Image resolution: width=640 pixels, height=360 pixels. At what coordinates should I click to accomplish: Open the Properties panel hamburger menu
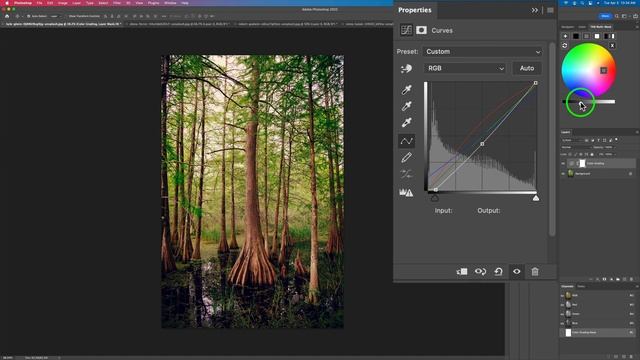(x=551, y=10)
